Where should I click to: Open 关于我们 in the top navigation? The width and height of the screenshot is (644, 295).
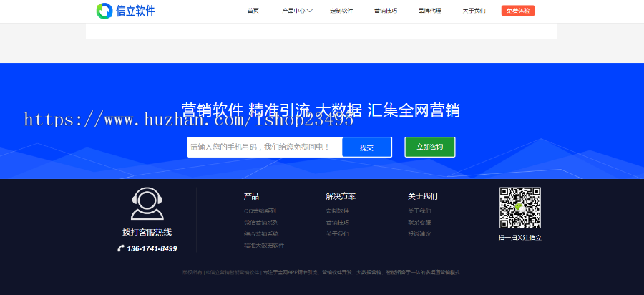point(474,11)
